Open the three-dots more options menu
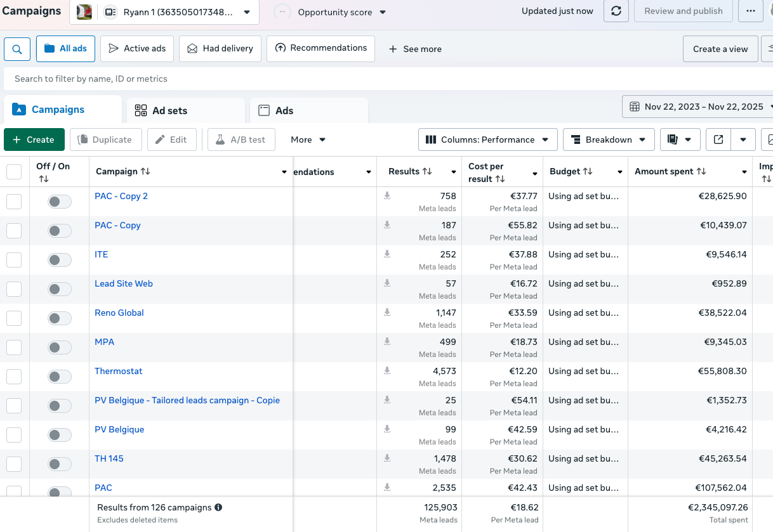This screenshot has height=532, width=773. click(x=751, y=11)
